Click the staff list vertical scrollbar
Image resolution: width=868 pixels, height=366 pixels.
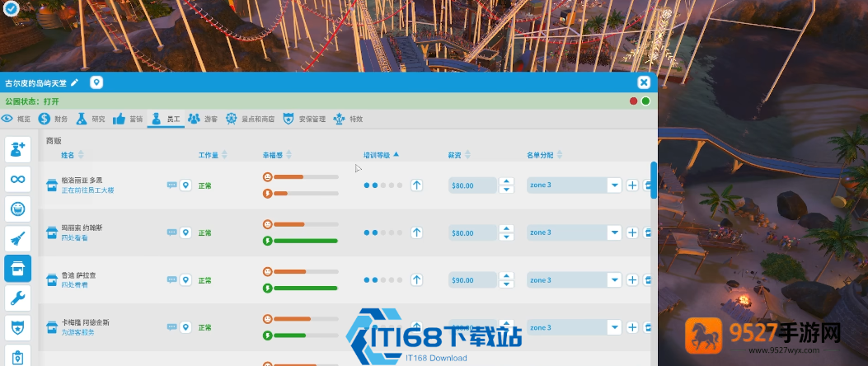point(654,181)
